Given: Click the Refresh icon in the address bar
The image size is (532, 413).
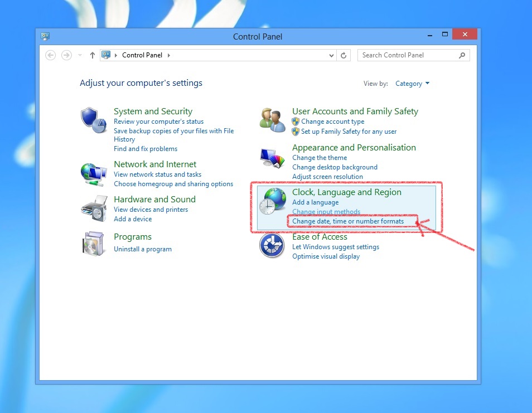Looking at the screenshot, I should (x=344, y=55).
